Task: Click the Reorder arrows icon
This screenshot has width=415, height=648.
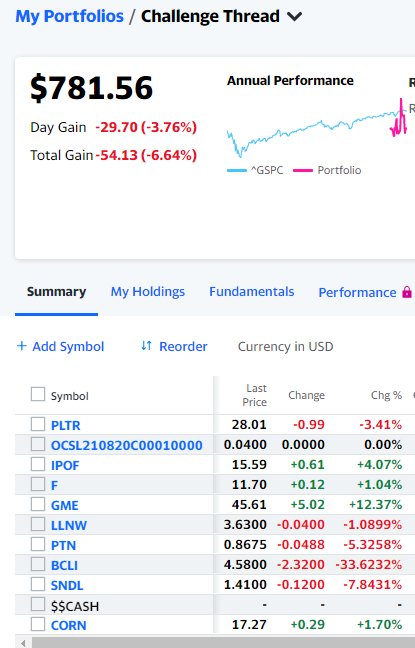Action: pos(146,345)
